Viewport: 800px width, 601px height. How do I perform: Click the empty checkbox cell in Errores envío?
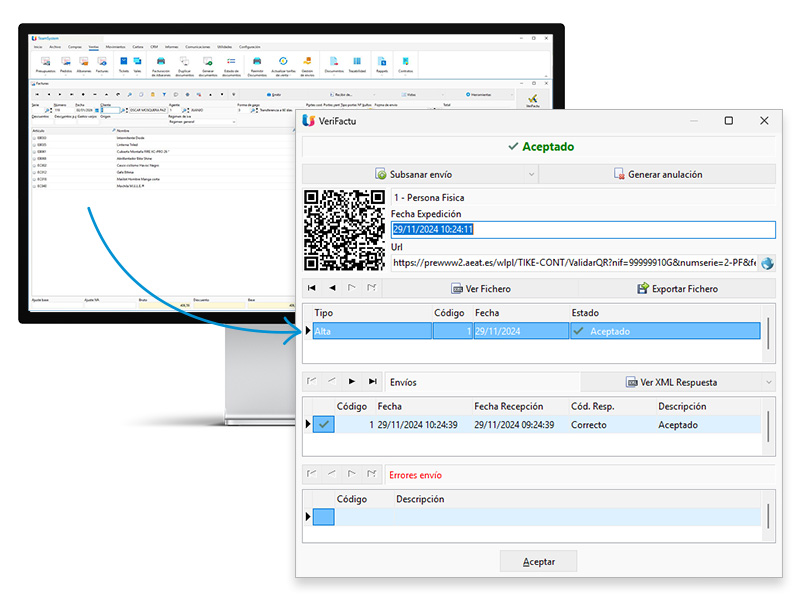tap(324, 517)
